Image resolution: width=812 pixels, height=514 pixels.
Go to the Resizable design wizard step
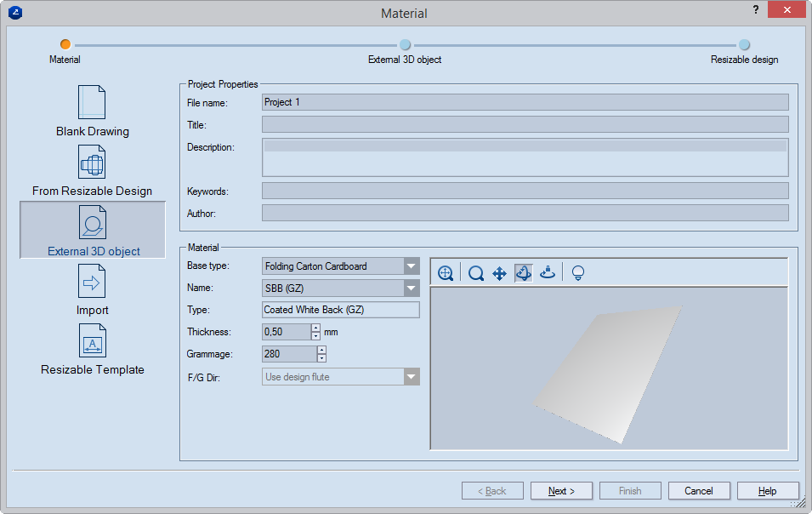(x=744, y=45)
